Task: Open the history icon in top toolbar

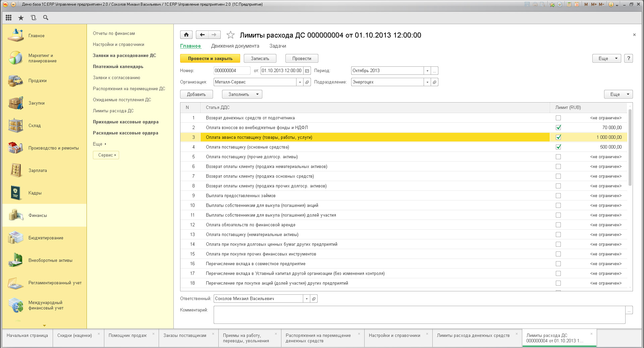Action: pyautogui.click(x=33, y=18)
